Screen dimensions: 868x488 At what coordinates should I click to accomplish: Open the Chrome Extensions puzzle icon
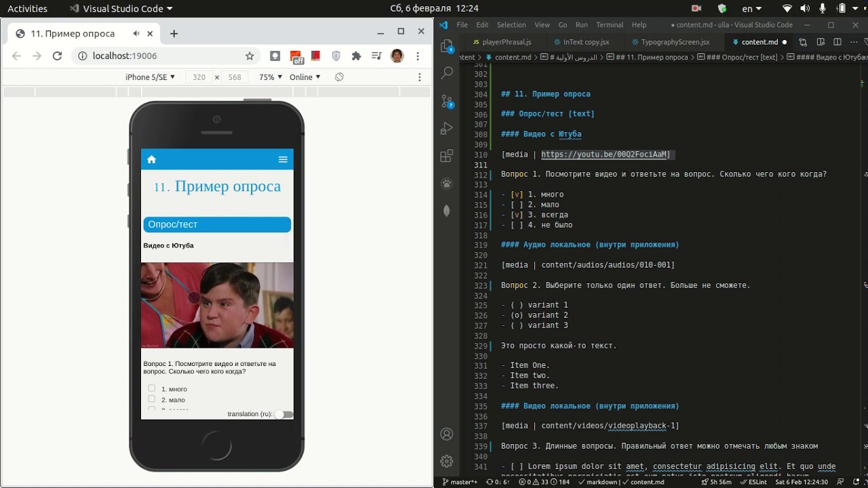(x=356, y=56)
